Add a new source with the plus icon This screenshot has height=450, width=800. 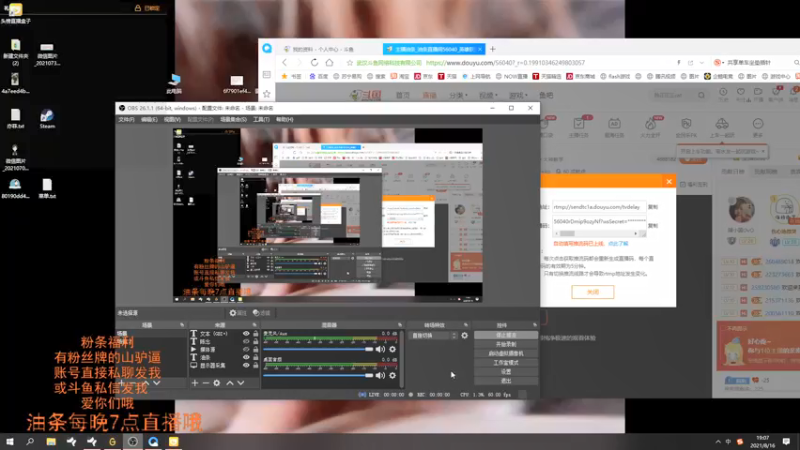[x=194, y=383]
